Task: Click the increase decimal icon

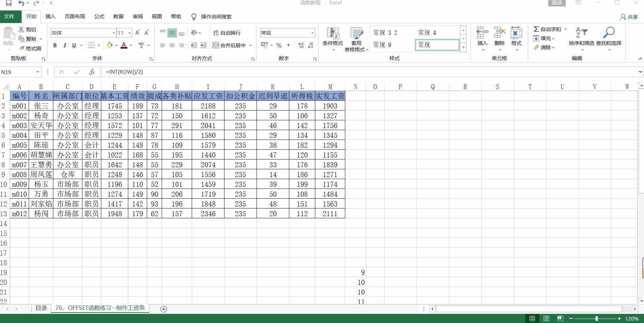Action: (301, 45)
